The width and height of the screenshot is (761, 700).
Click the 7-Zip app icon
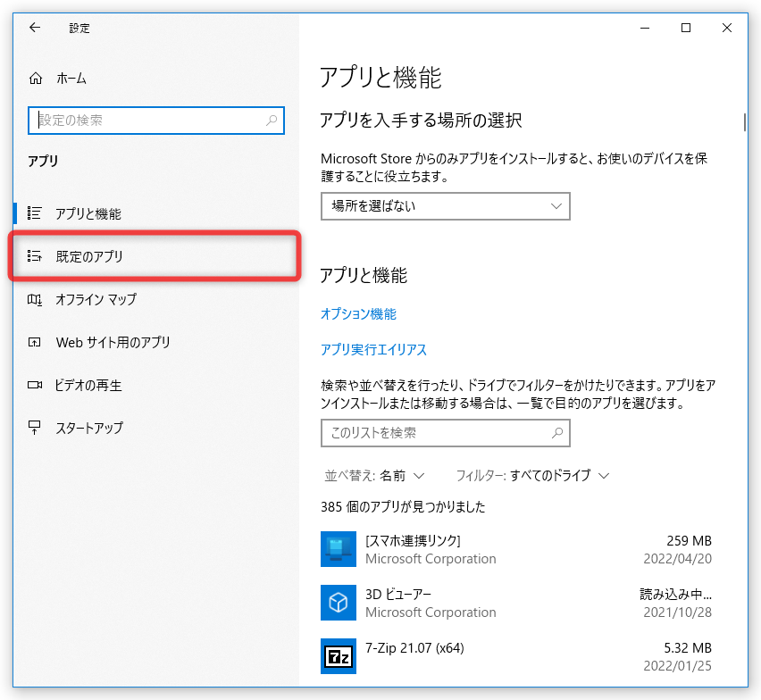tap(339, 656)
